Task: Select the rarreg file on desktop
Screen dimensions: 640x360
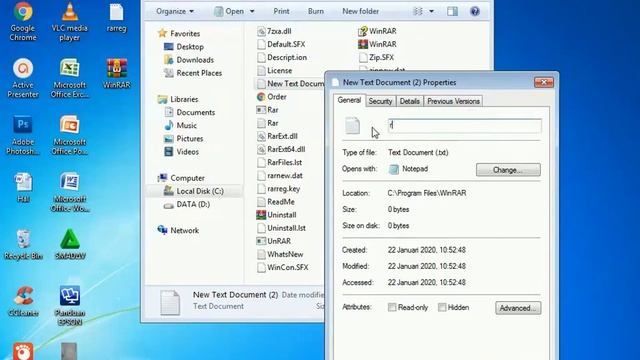Action: (x=116, y=18)
